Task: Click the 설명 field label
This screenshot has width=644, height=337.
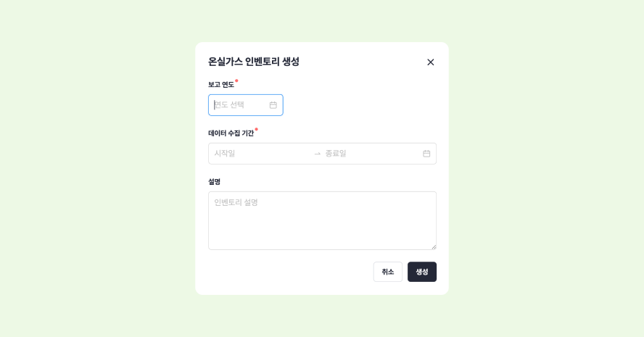Action: pyautogui.click(x=214, y=182)
